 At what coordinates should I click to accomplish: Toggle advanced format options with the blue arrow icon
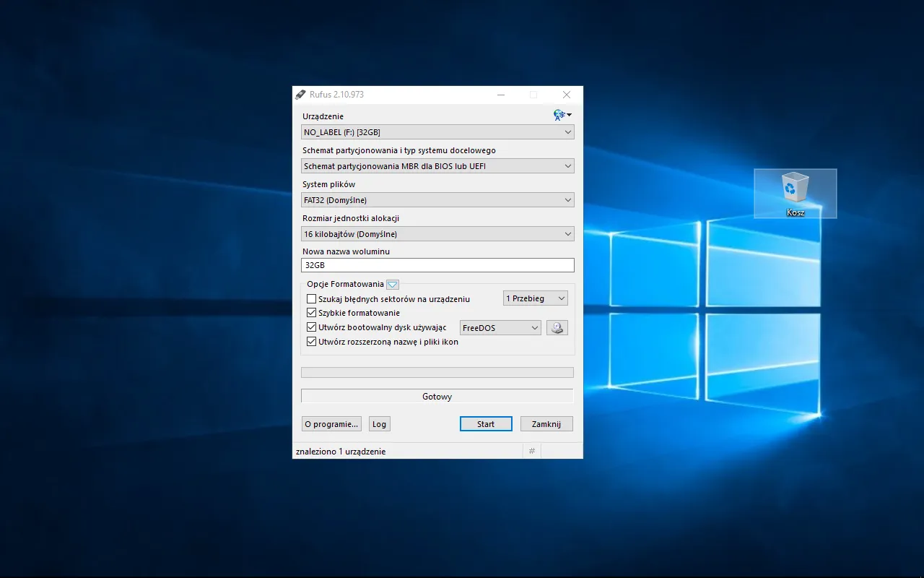click(392, 284)
